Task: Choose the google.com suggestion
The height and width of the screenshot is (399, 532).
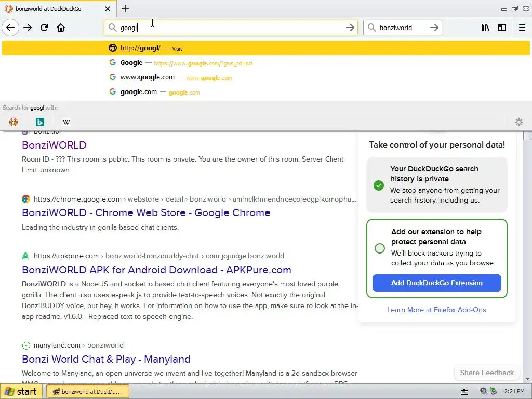Action: click(x=266, y=92)
